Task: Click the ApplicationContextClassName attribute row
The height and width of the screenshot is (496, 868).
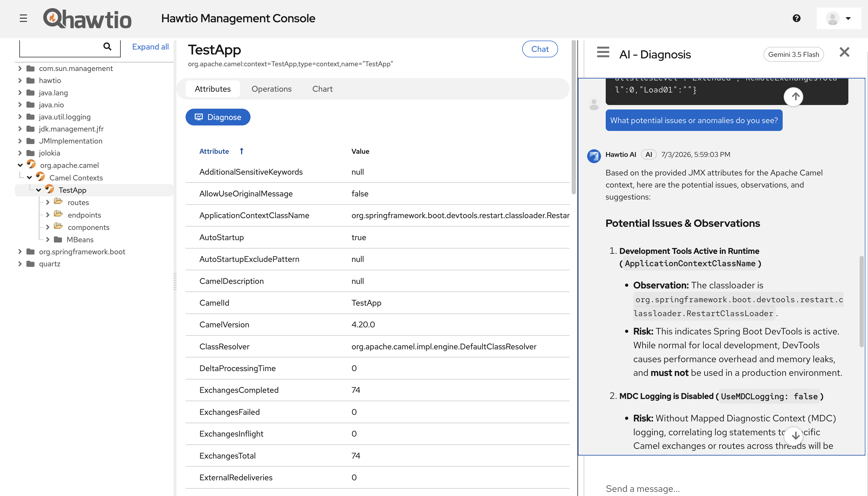Action: click(x=377, y=215)
